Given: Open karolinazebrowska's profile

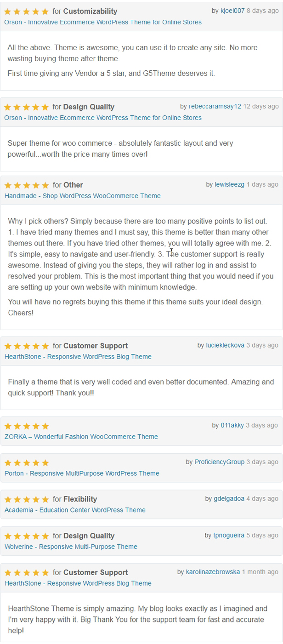Looking at the screenshot, I should (x=213, y=572).
